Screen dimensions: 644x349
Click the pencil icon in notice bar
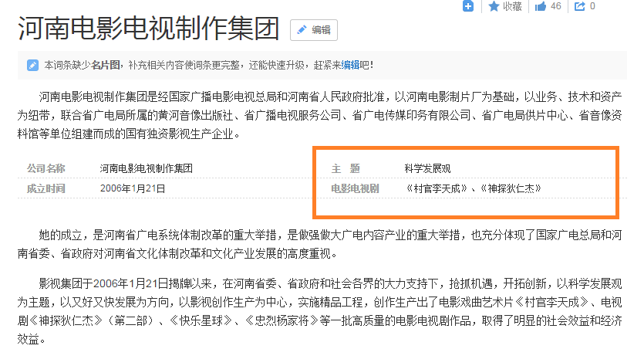pos(32,65)
